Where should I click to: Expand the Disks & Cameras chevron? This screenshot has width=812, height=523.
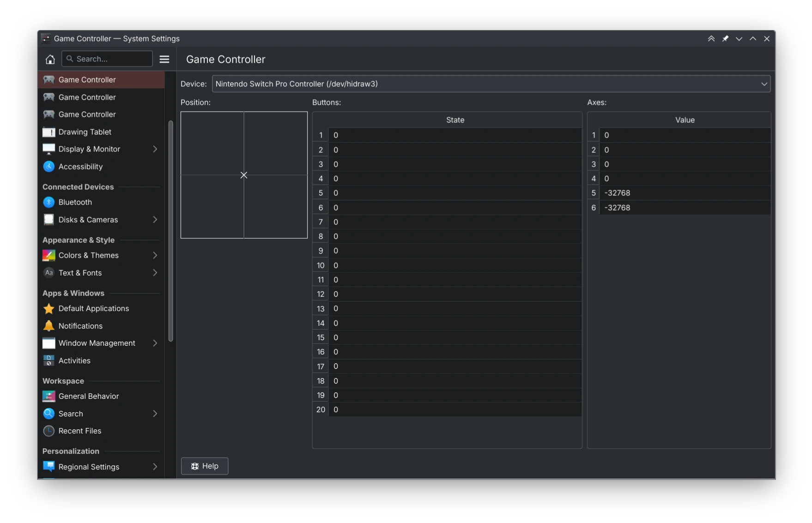coord(155,220)
